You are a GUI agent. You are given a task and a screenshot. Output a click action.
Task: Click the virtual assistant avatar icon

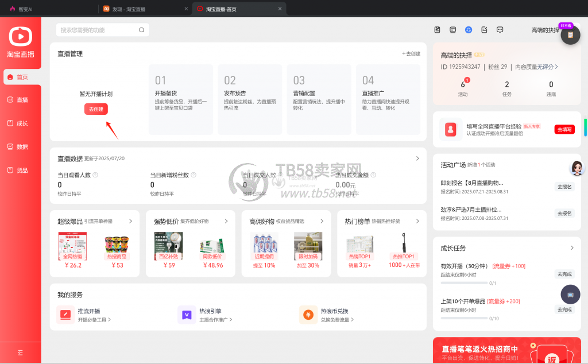[x=577, y=168]
